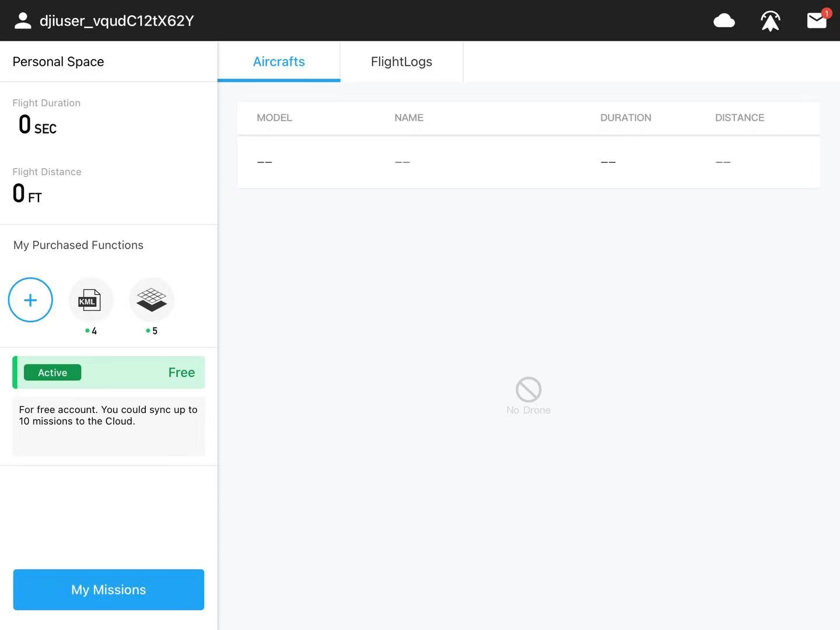This screenshot has height=630, width=840.
Task: Click the 0 SEC flight duration value
Action: [x=38, y=125]
